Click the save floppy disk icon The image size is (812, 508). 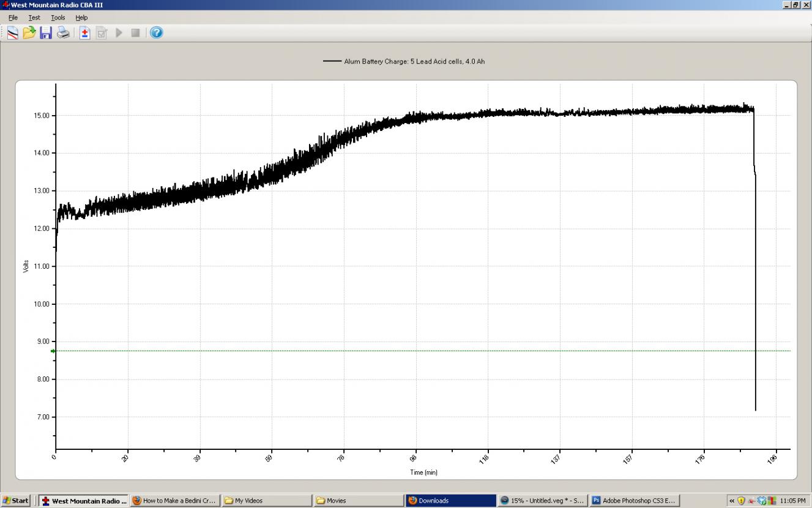[x=46, y=33]
